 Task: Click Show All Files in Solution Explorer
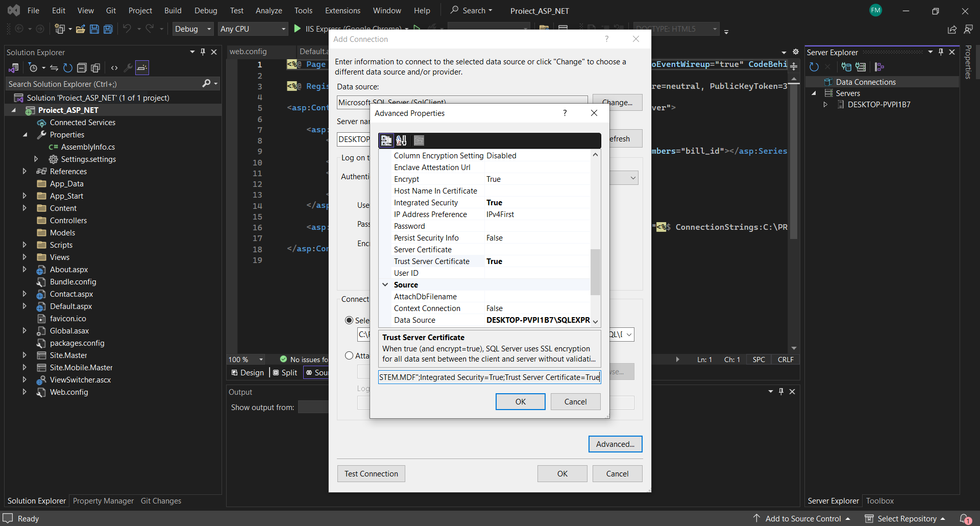(95, 67)
